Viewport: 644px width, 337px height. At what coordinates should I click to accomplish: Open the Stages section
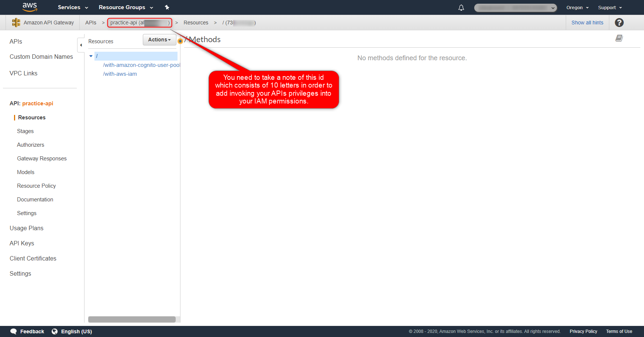click(25, 131)
